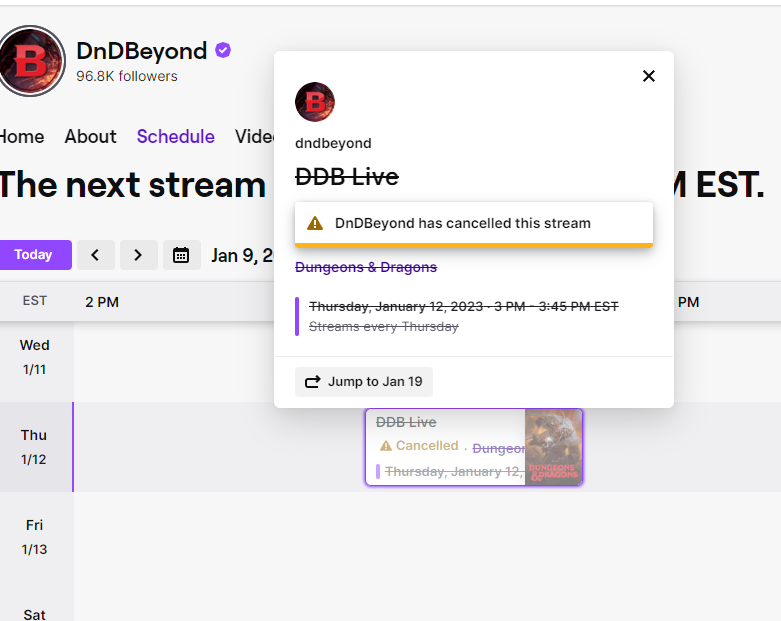Click the warning icon in cancellation banner
781x621 pixels.
(315, 223)
